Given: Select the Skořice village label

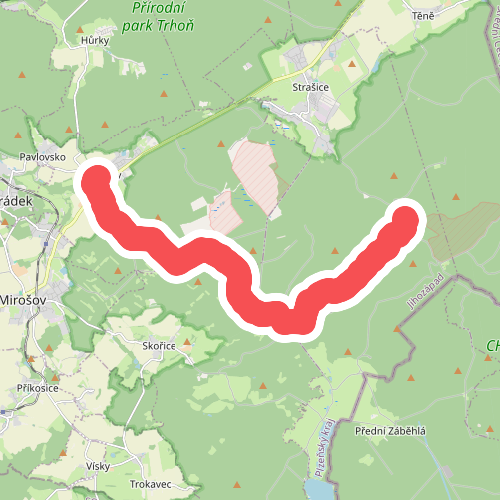Looking at the screenshot, I should pos(159,346).
